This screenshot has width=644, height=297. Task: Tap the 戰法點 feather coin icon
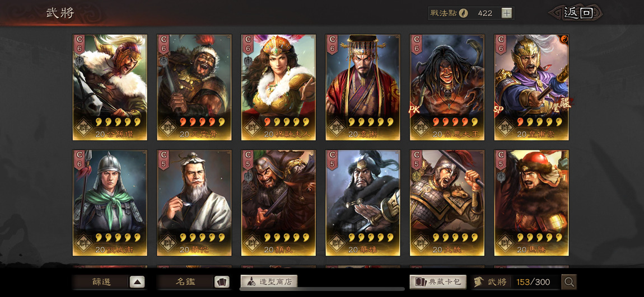463,13
